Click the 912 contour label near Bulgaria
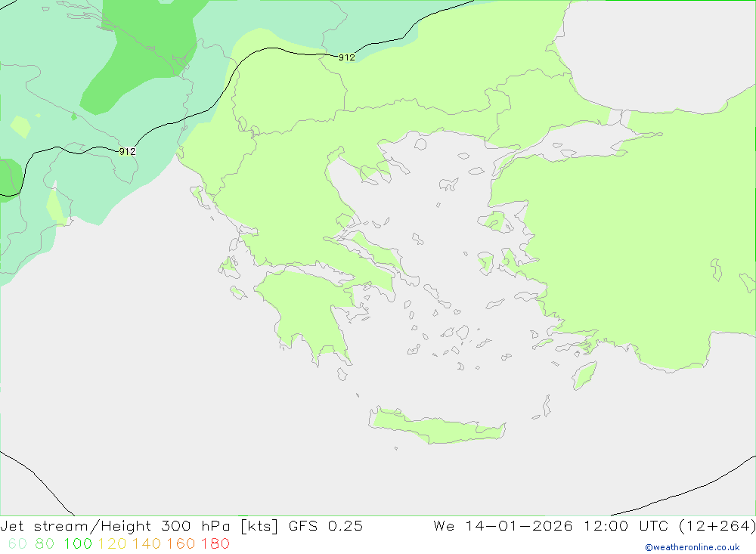Image resolution: width=756 pixels, height=554 pixels. [347, 57]
